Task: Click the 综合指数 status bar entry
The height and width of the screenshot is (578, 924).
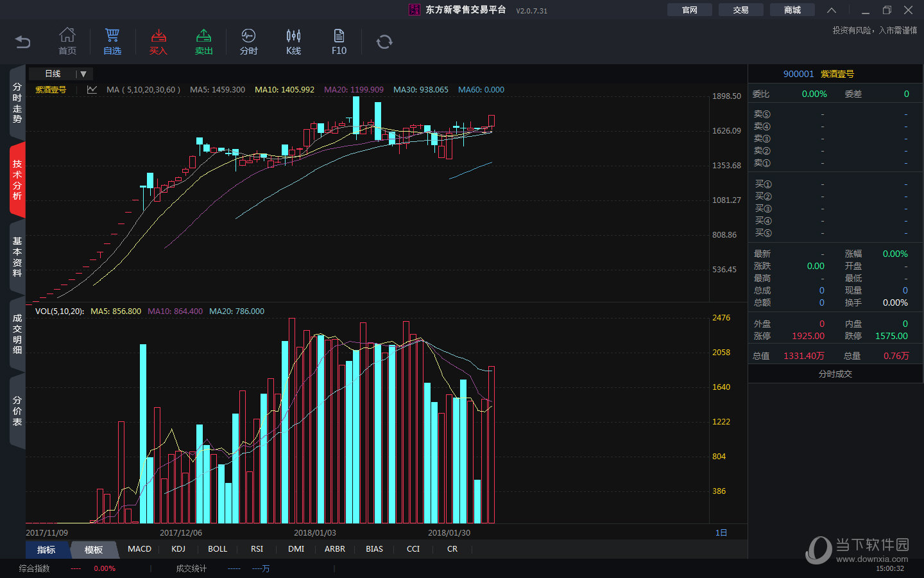Action: [x=35, y=568]
